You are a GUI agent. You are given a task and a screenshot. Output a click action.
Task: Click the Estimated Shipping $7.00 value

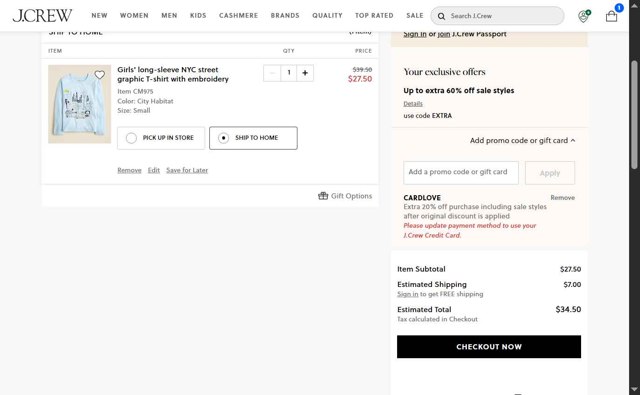tap(572, 284)
